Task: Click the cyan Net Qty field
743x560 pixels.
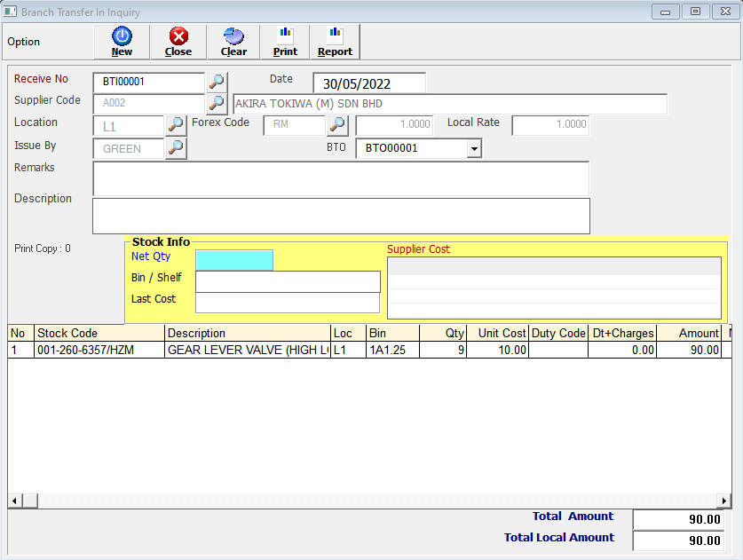Action: 234,260
